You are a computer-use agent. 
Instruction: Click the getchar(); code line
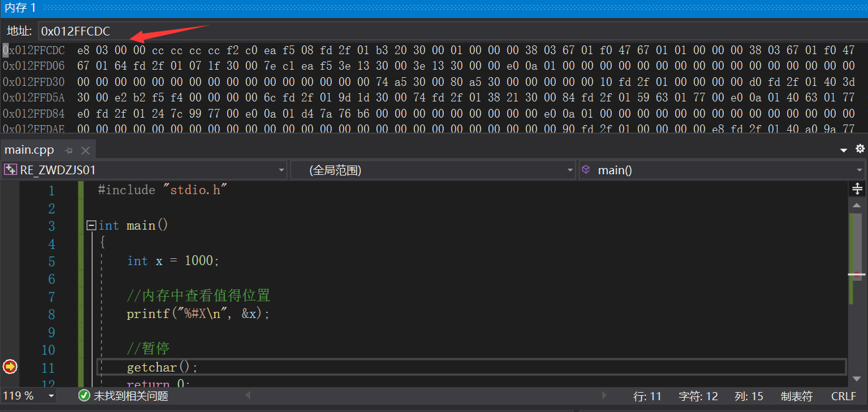162,367
